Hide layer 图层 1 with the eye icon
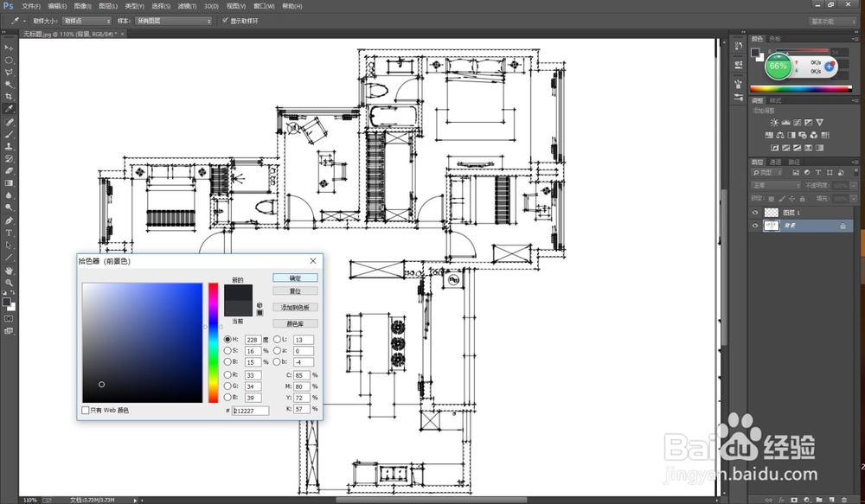This screenshot has height=504, width=865. click(755, 213)
